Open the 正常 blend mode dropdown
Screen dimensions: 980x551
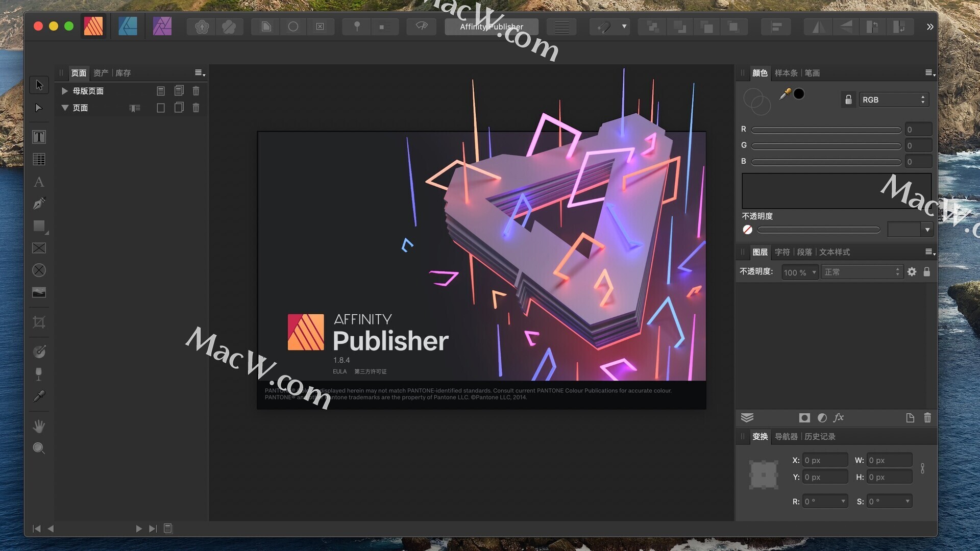(862, 272)
